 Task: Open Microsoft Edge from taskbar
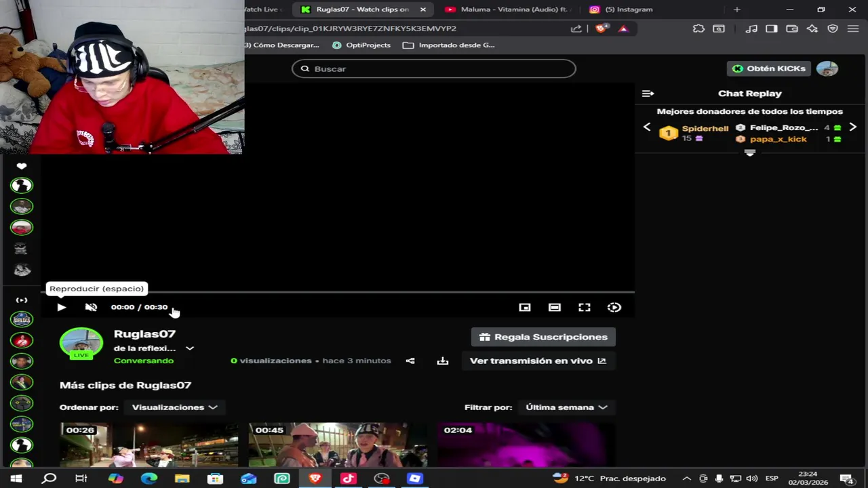(149, 479)
